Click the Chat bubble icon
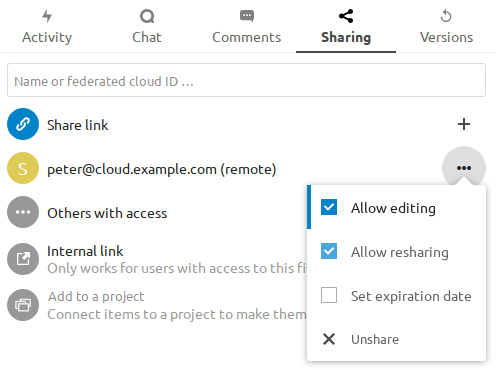 click(x=147, y=16)
